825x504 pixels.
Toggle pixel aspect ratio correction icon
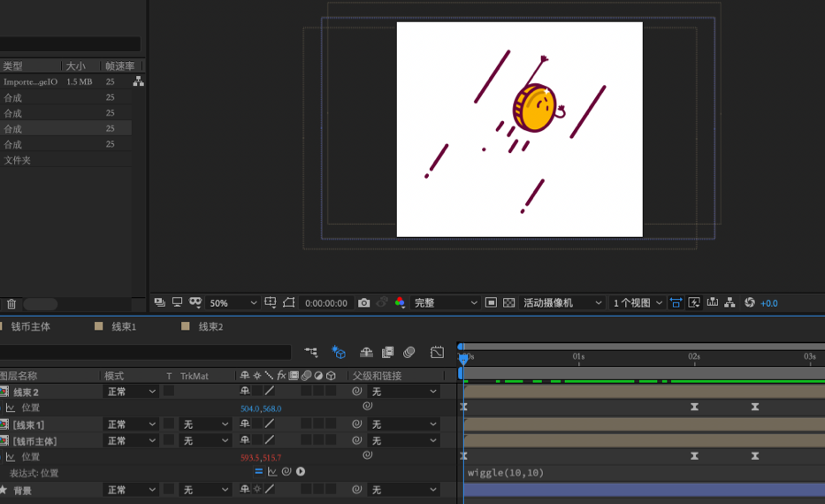[676, 302]
